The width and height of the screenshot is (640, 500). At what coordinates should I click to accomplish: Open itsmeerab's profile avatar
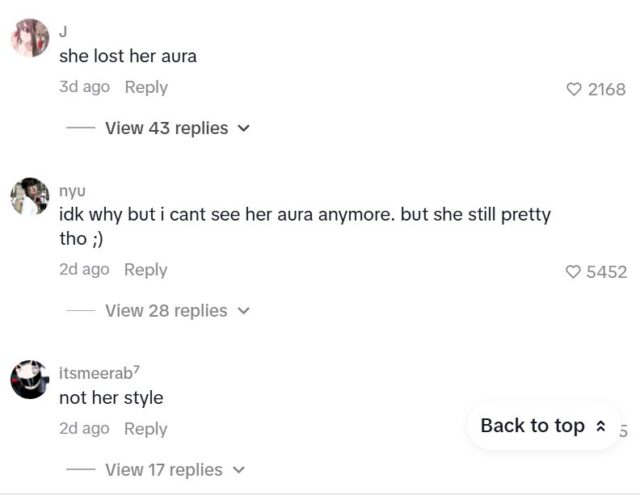click(30, 379)
